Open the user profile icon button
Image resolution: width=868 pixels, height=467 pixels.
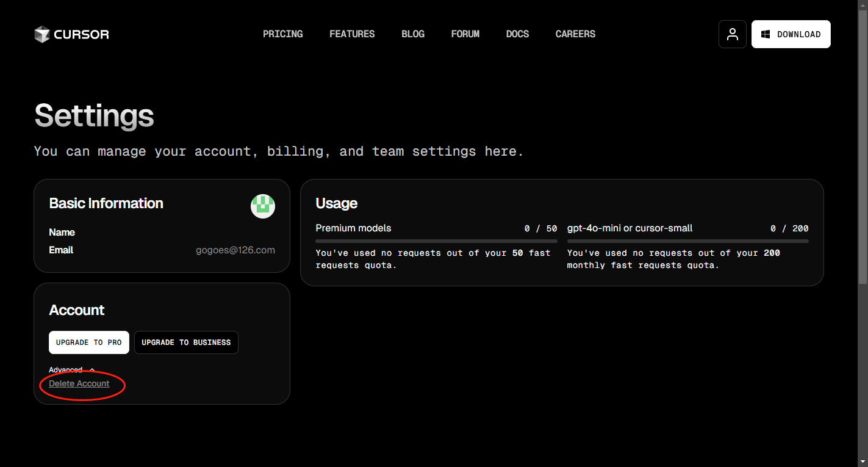click(x=733, y=34)
